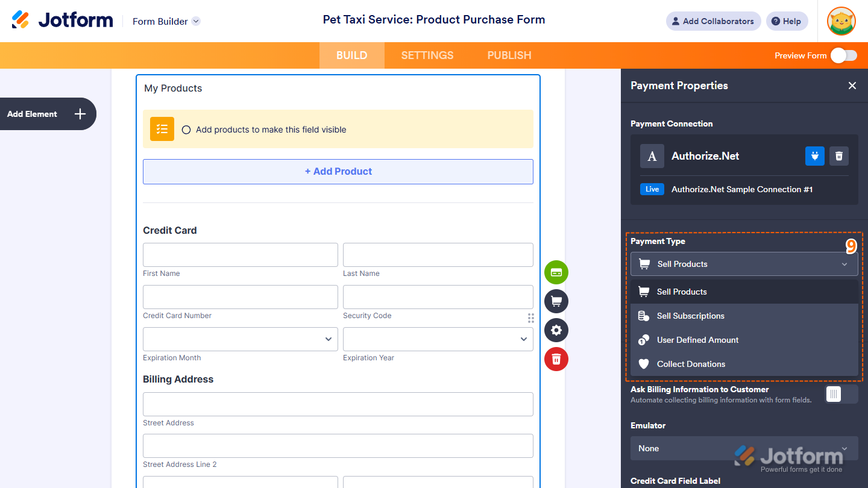Switch to the SETTINGS tab
This screenshot has height=488, width=868.
pyautogui.click(x=427, y=55)
